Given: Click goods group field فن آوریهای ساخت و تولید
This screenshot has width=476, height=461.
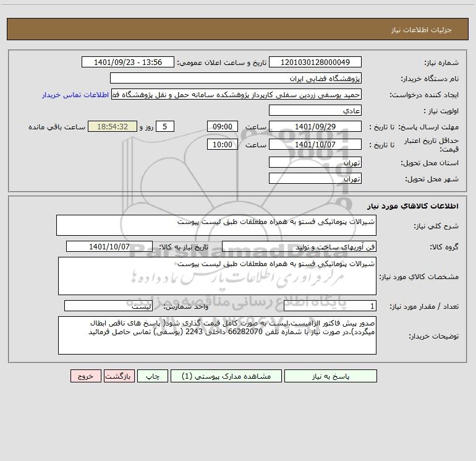Looking at the screenshot, I should click(x=299, y=246).
